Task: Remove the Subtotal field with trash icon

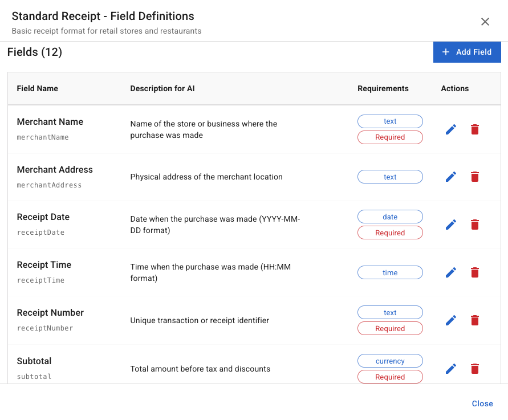Action: [x=474, y=369]
